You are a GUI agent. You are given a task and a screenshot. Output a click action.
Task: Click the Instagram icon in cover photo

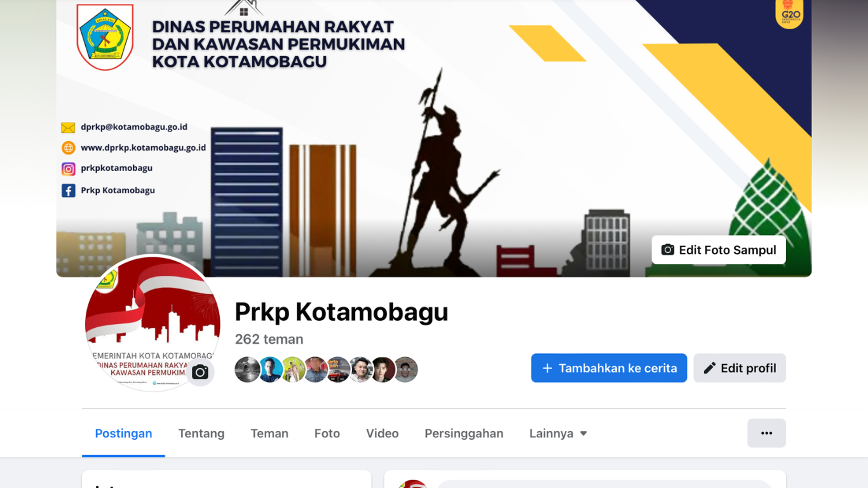point(69,168)
